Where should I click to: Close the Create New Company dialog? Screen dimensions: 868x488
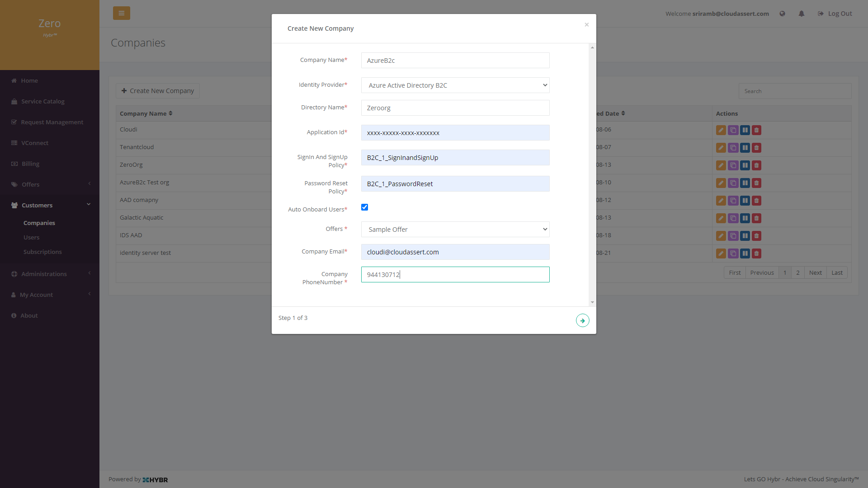(586, 24)
